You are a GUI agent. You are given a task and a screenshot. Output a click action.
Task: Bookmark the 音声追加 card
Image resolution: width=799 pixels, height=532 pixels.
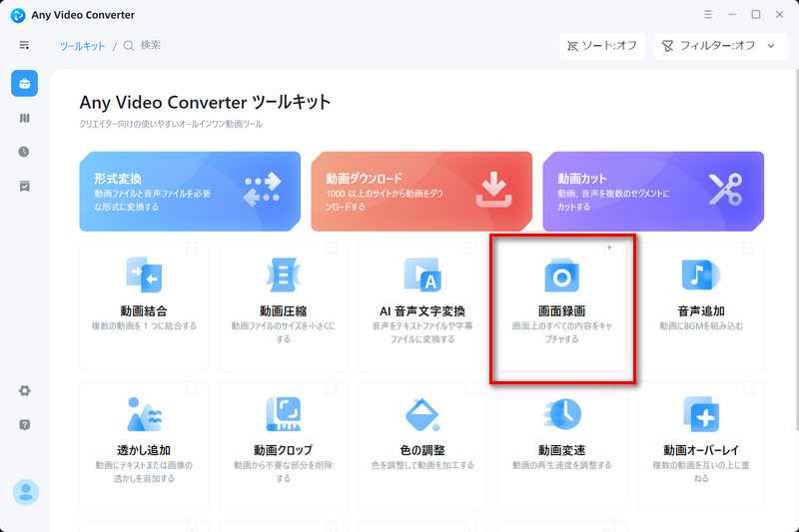[748, 249]
